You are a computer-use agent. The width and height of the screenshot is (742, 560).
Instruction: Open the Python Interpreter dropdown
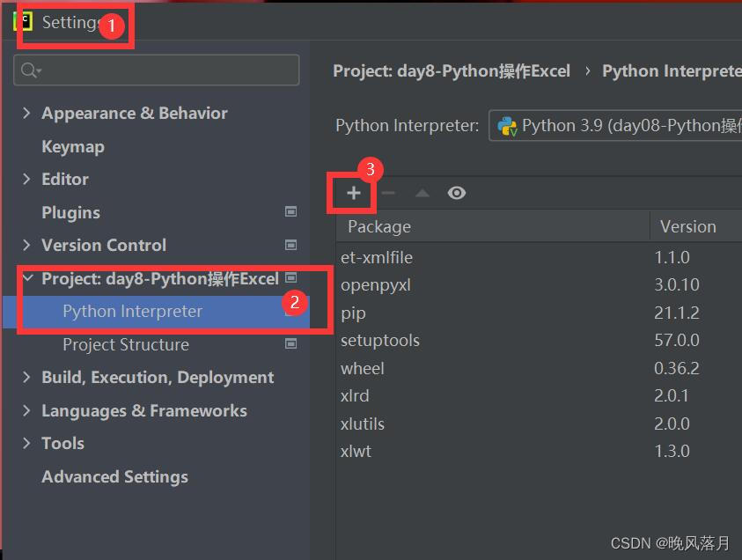(615, 125)
